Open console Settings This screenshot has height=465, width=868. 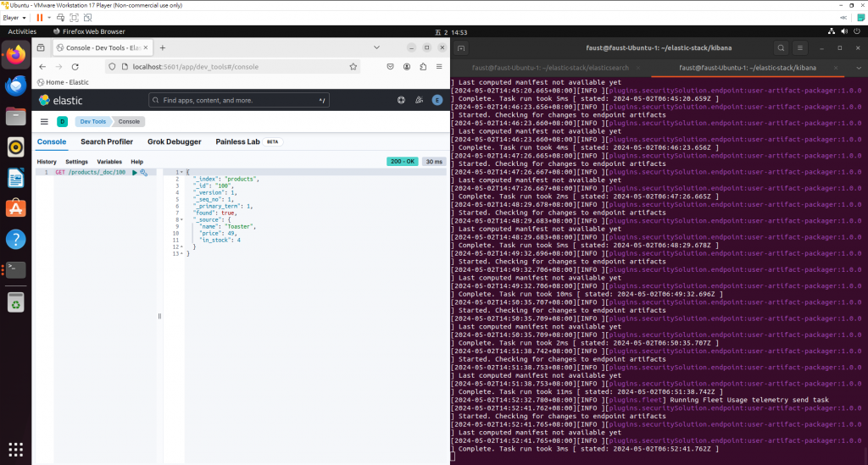pyautogui.click(x=76, y=162)
